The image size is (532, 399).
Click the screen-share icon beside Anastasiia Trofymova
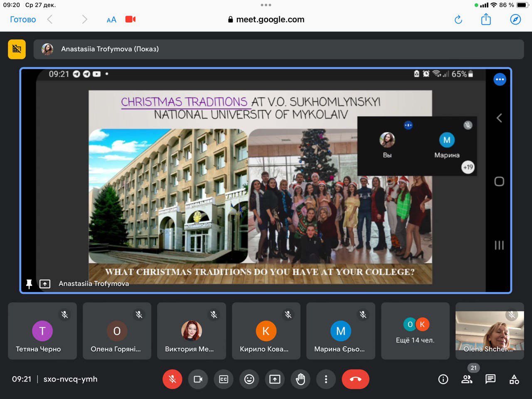[x=45, y=284]
